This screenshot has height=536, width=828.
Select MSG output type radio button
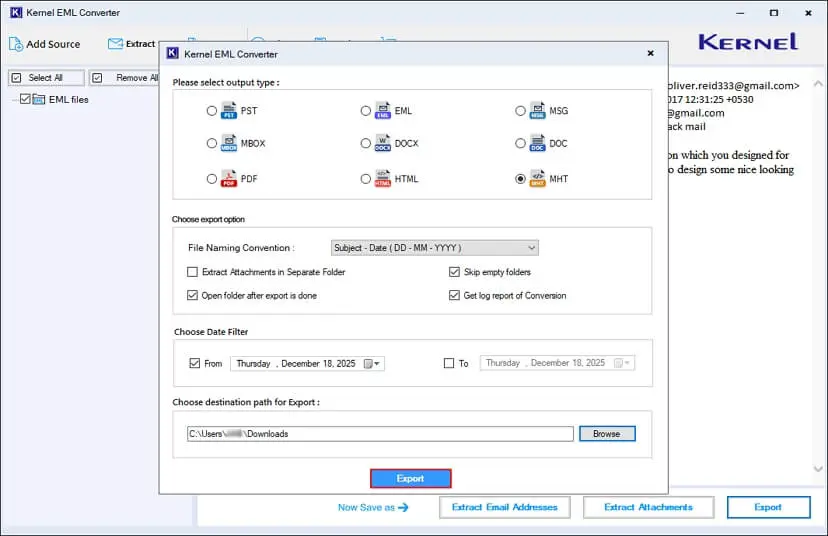tap(520, 111)
